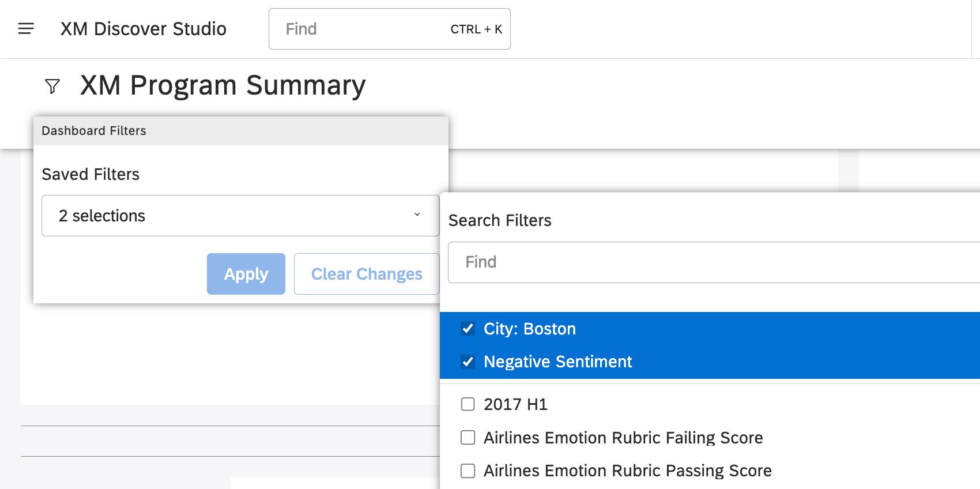Image resolution: width=980 pixels, height=489 pixels.
Task: Uncheck the City: Boston checkbox
Action: pyautogui.click(x=468, y=329)
